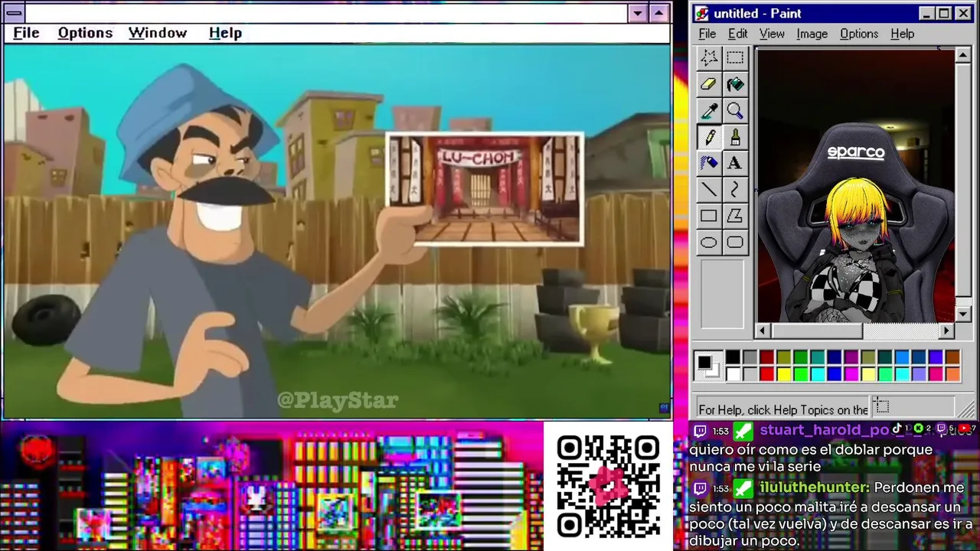
Task: Click minimize down-arrow of video window
Action: 639,13
